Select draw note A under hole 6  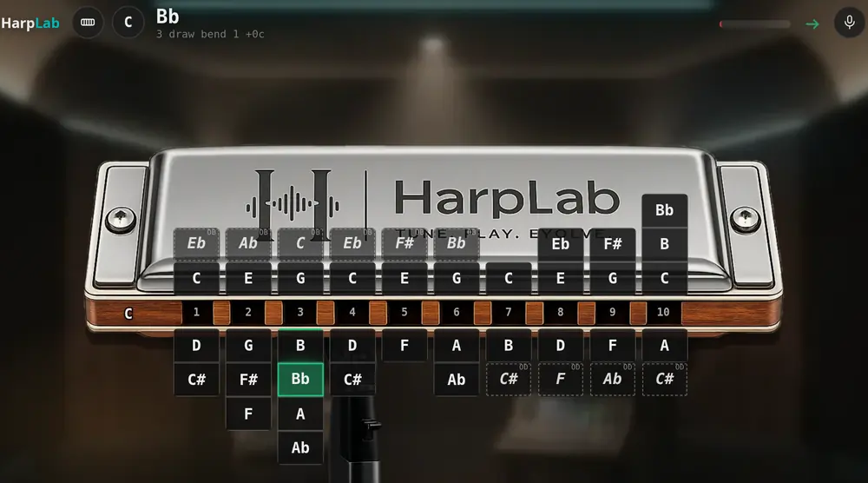[457, 346]
